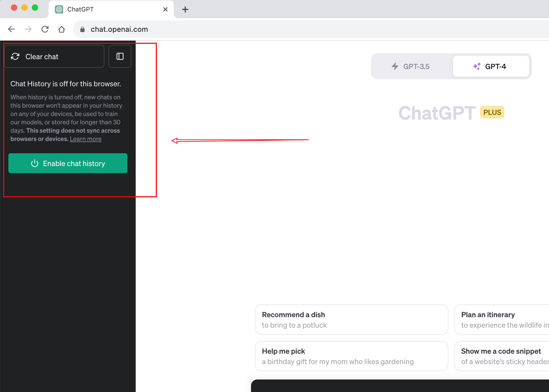The image size is (549, 392).
Task: Collapse the sidebar with the panel icon
Action: 120,56
